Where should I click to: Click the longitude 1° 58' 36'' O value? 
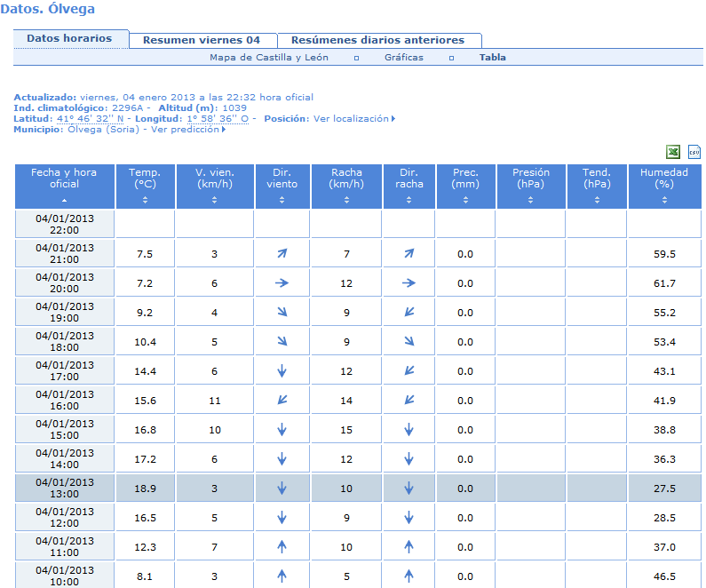tap(218, 119)
